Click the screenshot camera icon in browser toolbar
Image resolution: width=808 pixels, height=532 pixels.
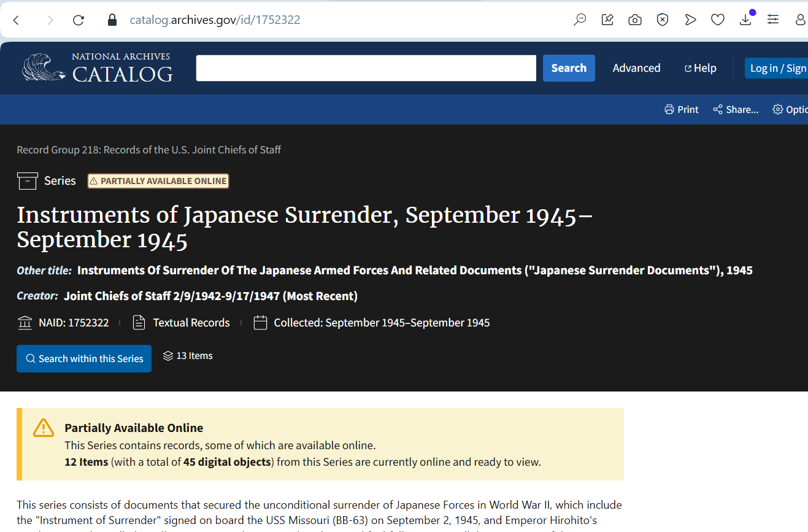click(x=635, y=19)
